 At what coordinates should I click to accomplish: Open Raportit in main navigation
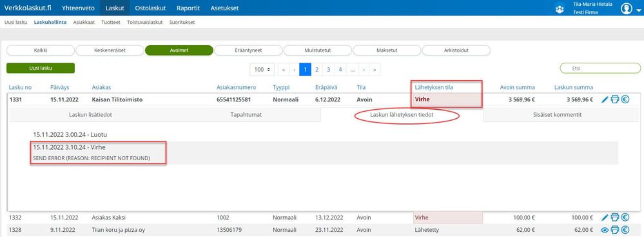tap(188, 8)
